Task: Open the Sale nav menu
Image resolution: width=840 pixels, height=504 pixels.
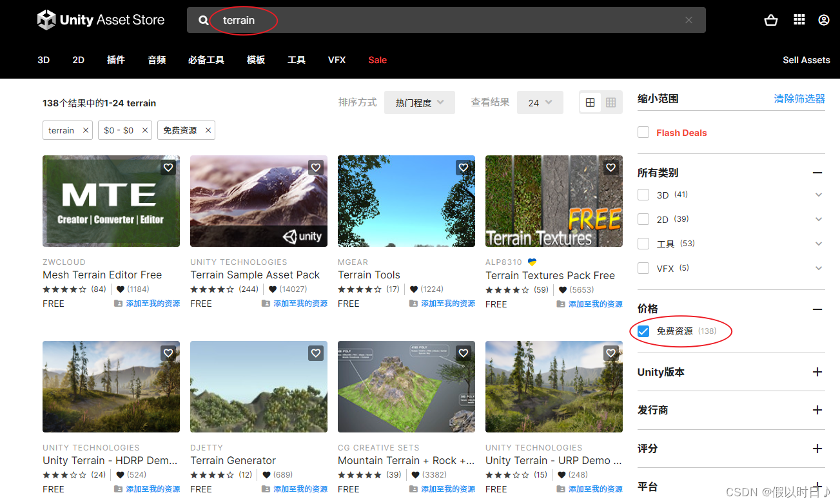Action: click(x=378, y=60)
